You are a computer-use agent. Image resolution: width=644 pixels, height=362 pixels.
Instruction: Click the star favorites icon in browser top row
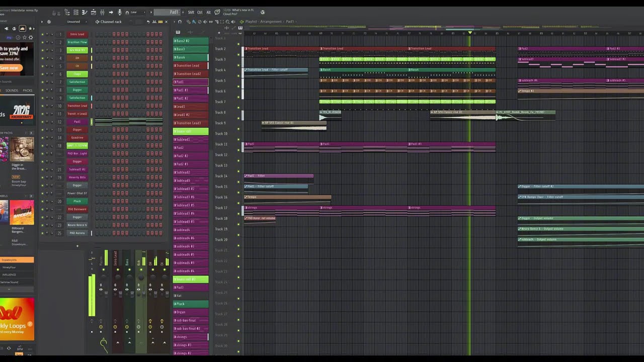(x=30, y=29)
